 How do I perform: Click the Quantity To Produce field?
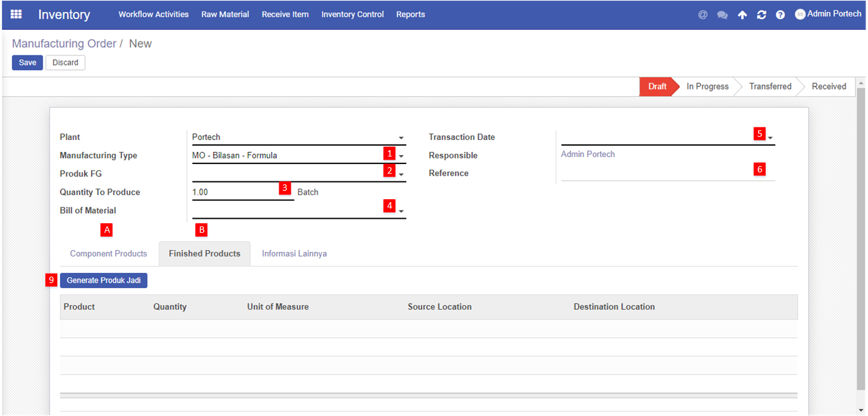(235, 192)
